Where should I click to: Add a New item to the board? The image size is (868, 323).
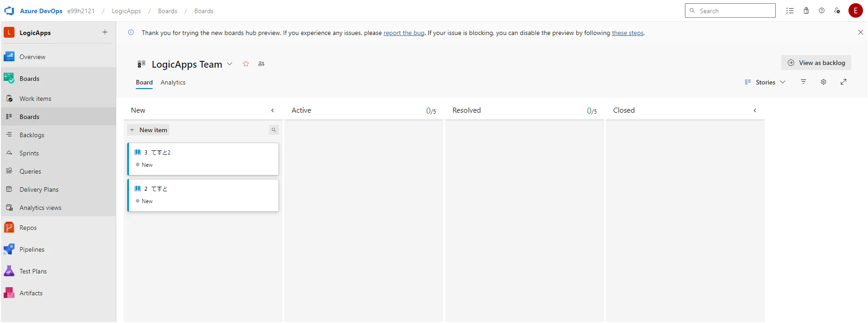149,130
